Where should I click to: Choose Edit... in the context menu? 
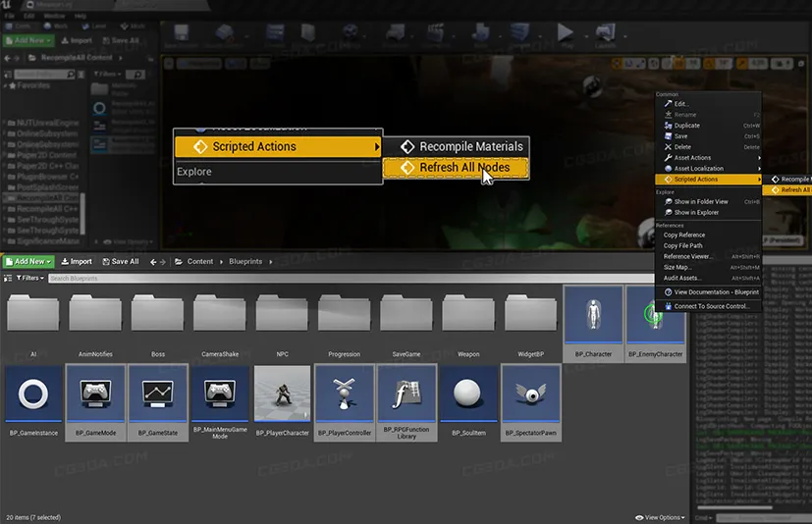click(x=709, y=104)
